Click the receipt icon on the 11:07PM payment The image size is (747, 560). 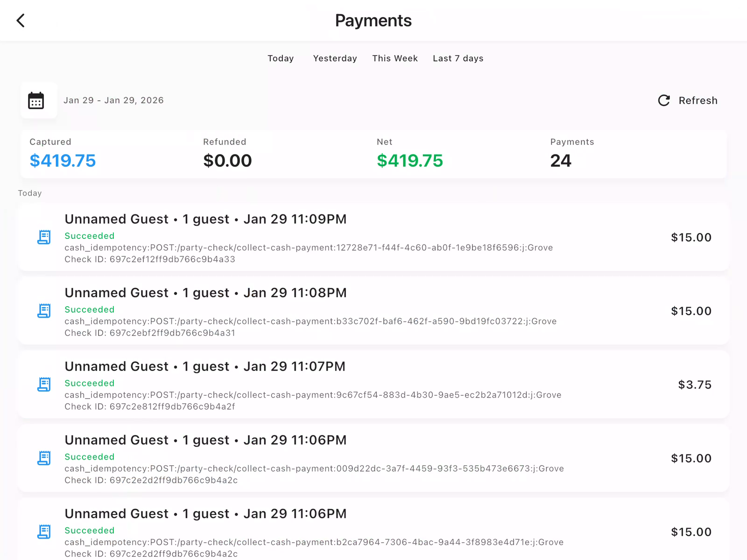pyautogui.click(x=44, y=385)
